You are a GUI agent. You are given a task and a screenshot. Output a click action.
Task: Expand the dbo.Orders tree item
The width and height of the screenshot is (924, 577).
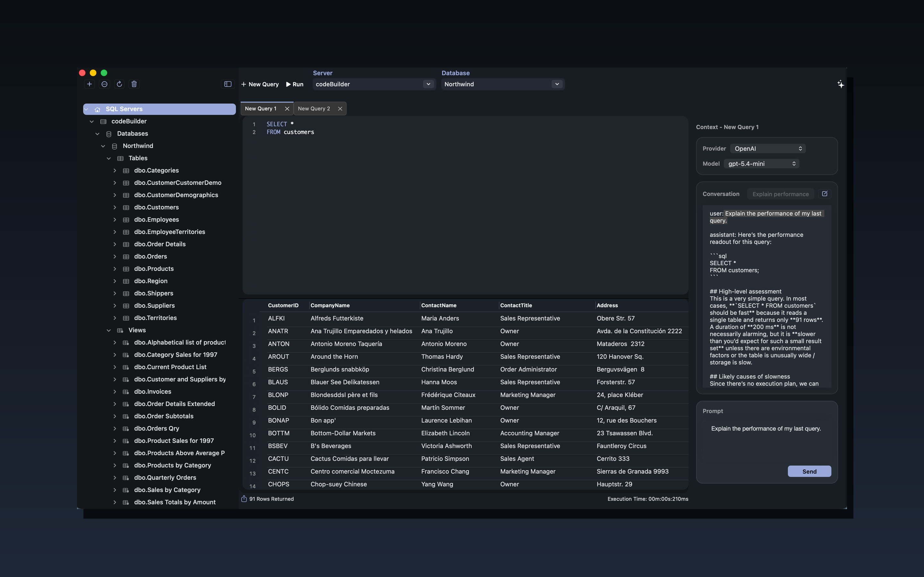115,256
